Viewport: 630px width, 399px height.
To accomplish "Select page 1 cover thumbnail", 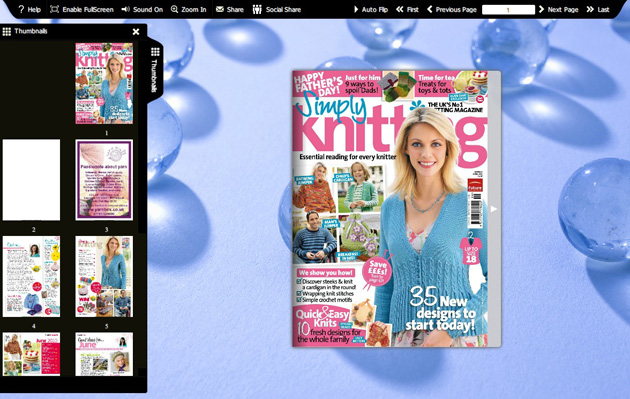I will [104, 83].
